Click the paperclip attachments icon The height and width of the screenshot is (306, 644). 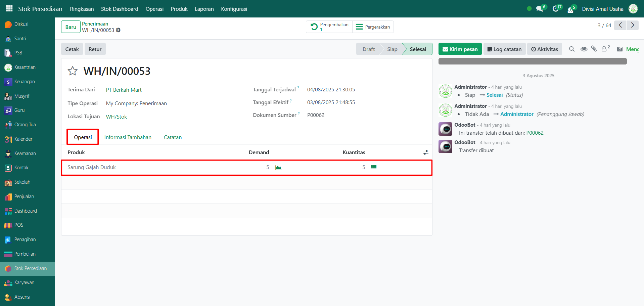click(594, 49)
